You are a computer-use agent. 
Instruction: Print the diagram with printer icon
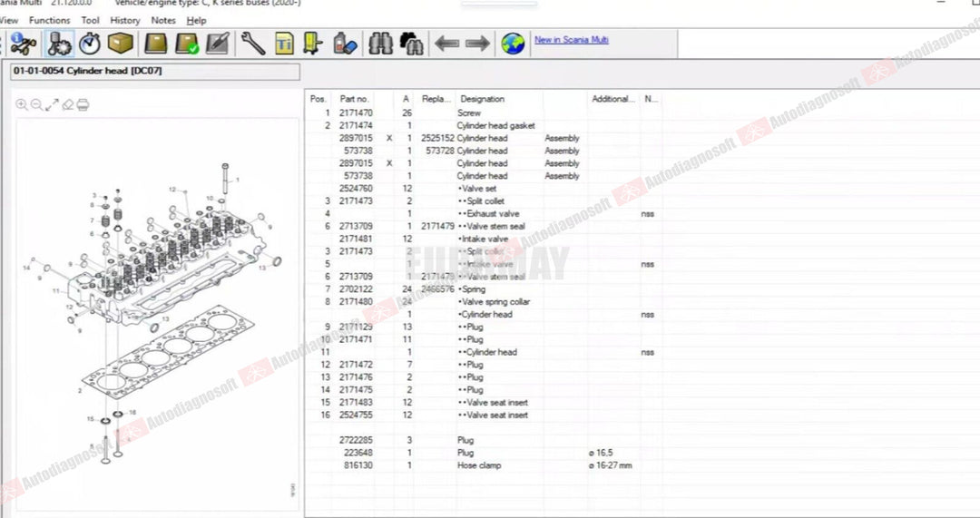[83, 105]
